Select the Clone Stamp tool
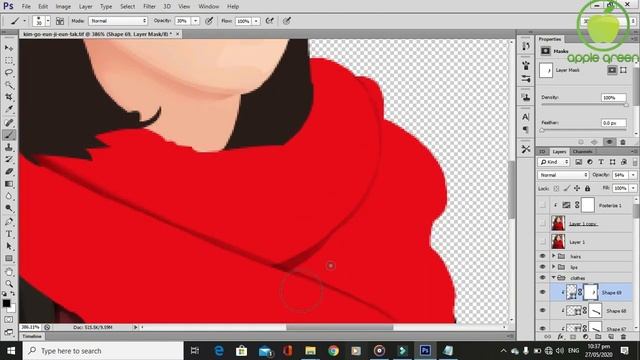Screen dimensions: 640x360 9,147
